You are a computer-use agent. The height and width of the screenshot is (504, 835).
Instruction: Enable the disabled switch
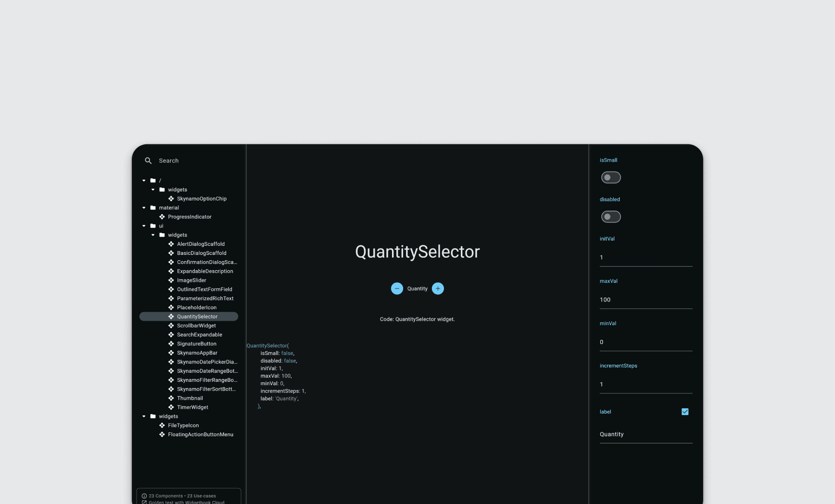tap(611, 216)
